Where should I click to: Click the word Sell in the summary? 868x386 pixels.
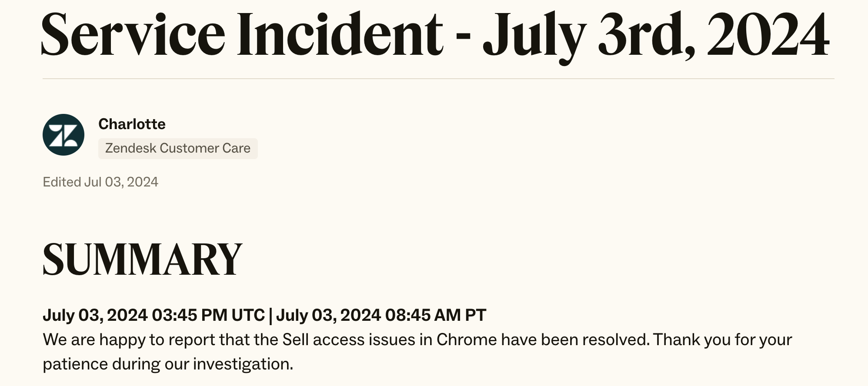click(295, 339)
